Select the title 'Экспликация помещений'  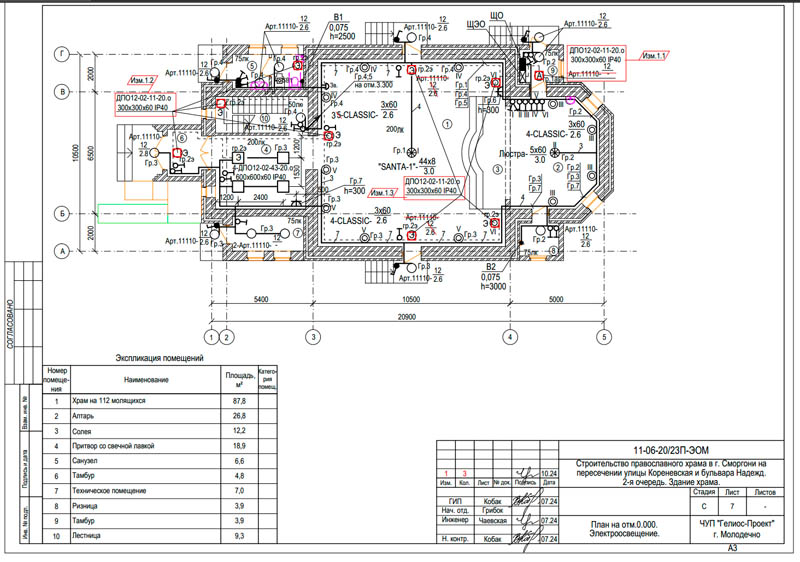159,358
